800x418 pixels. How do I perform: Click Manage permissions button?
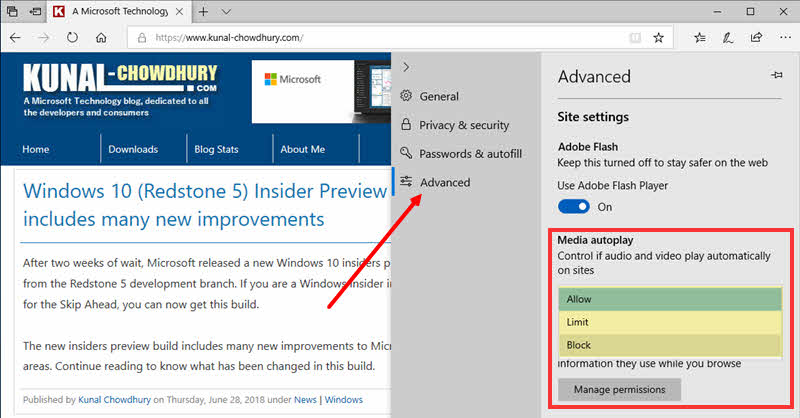click(619, 389)
